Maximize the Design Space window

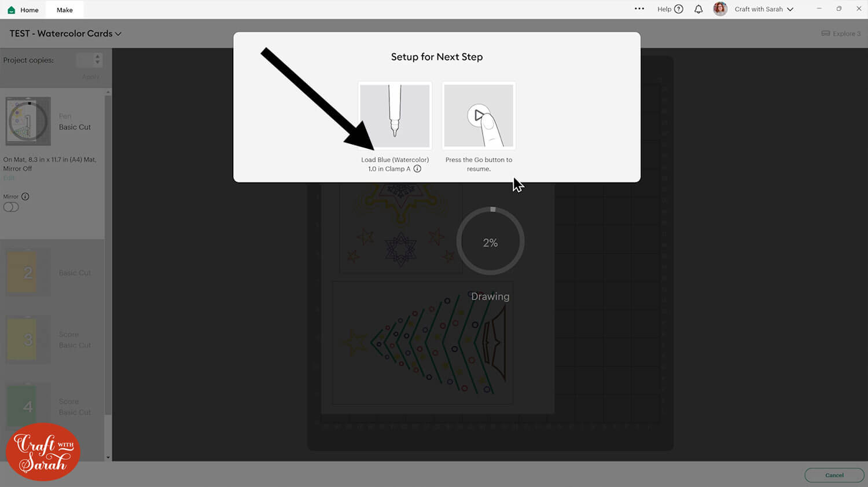tap(838, 9)
